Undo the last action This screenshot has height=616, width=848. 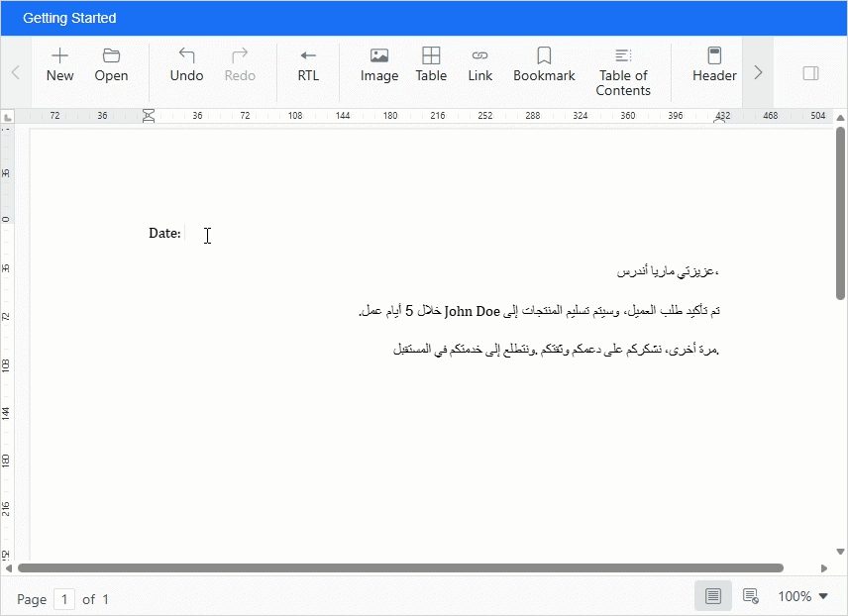[x=186, y=65]
